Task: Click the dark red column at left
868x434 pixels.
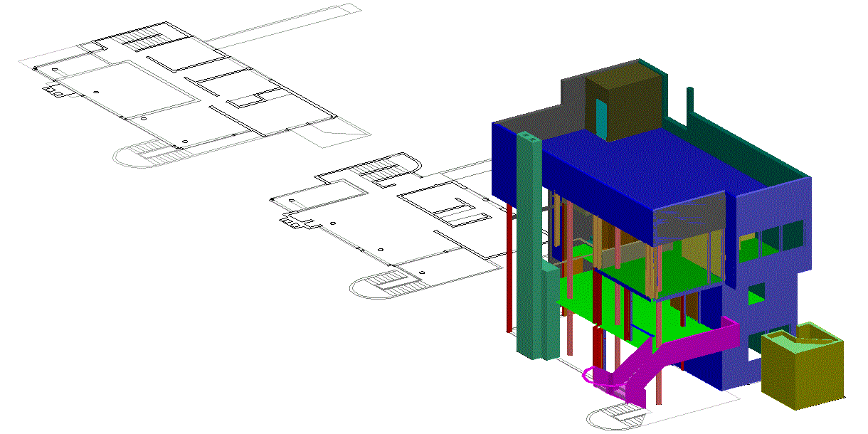Action: (x=509, y=270)
